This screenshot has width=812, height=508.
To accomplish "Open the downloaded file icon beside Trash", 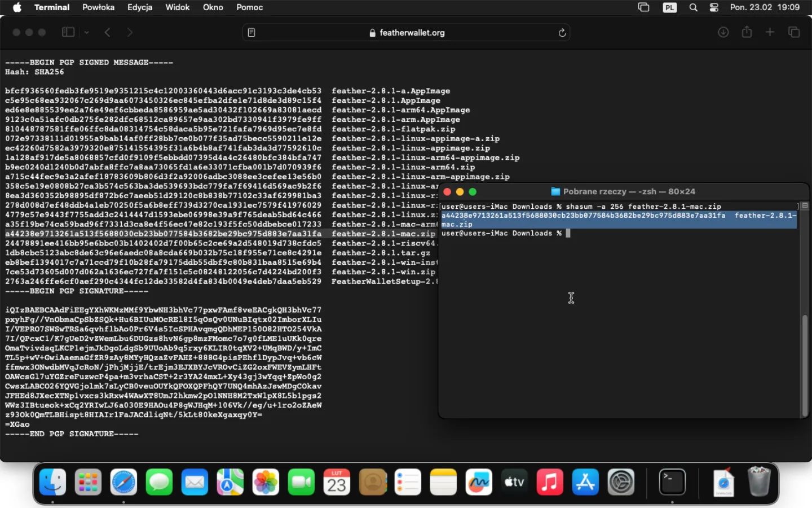I will pos(723,483).
